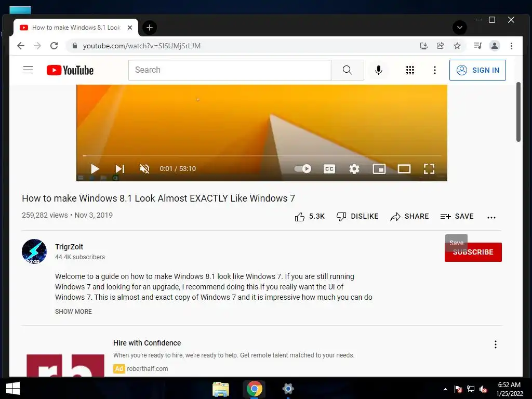Select the YouTube video browser tab
Image resolution: width=532 pixels, height=399 pixels.
(76, 28)
